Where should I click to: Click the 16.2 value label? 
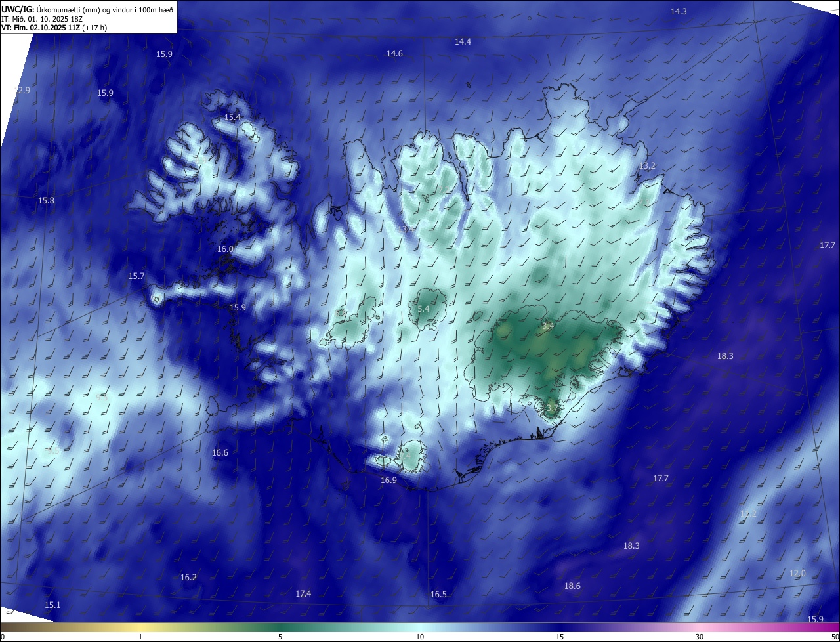188,577
